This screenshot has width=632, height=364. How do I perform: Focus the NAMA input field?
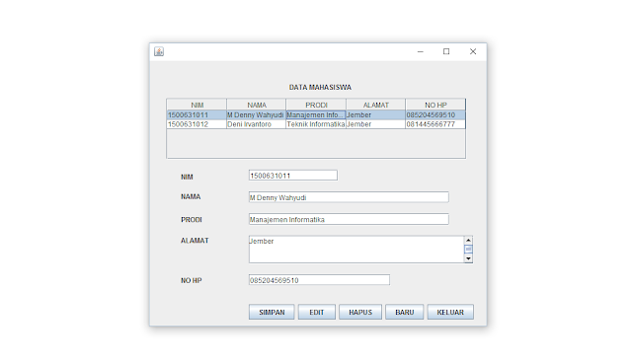[349, 197]
